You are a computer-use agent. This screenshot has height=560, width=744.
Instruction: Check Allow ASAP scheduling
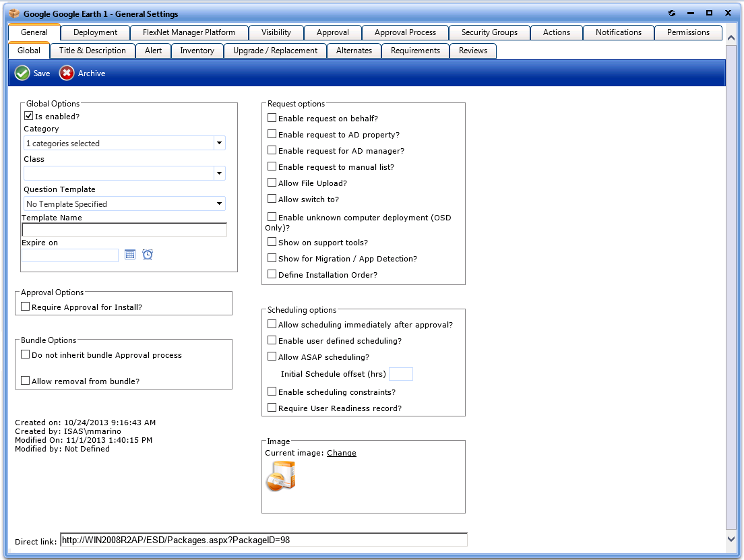(272, 356)
